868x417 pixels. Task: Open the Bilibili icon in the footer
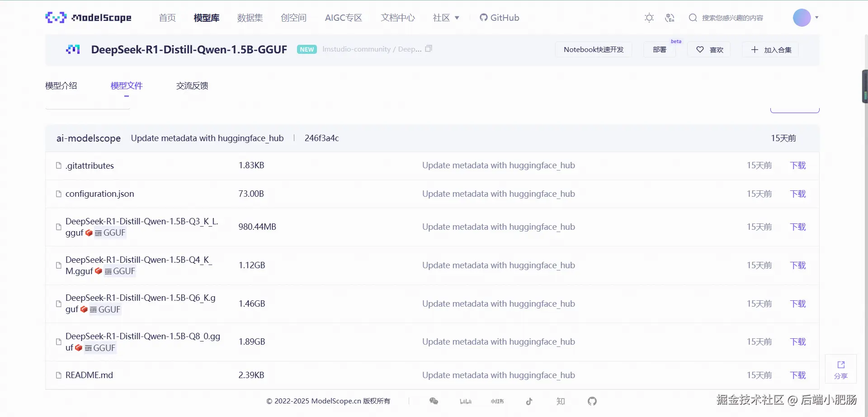466,401
